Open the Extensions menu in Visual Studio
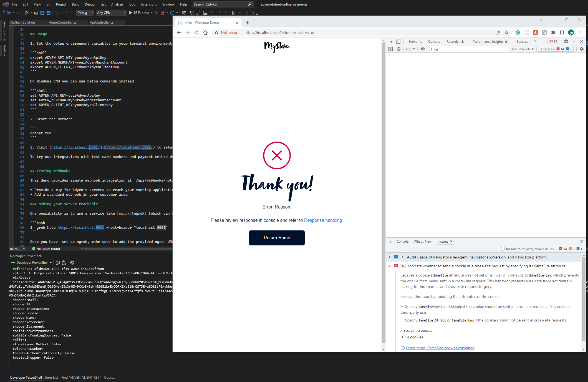 (149, 4)
